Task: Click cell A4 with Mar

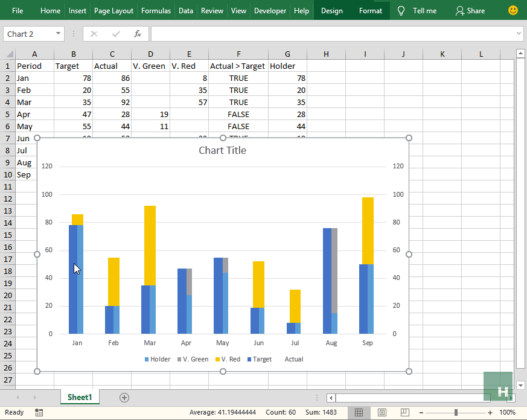Action: tap(34, 102)
